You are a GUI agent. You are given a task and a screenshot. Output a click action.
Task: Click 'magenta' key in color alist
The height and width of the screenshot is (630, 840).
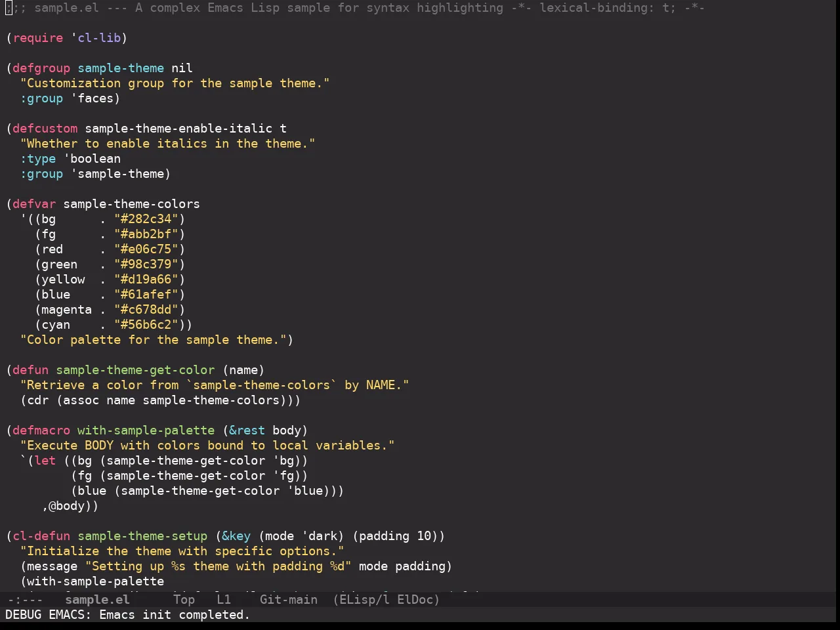67,310
